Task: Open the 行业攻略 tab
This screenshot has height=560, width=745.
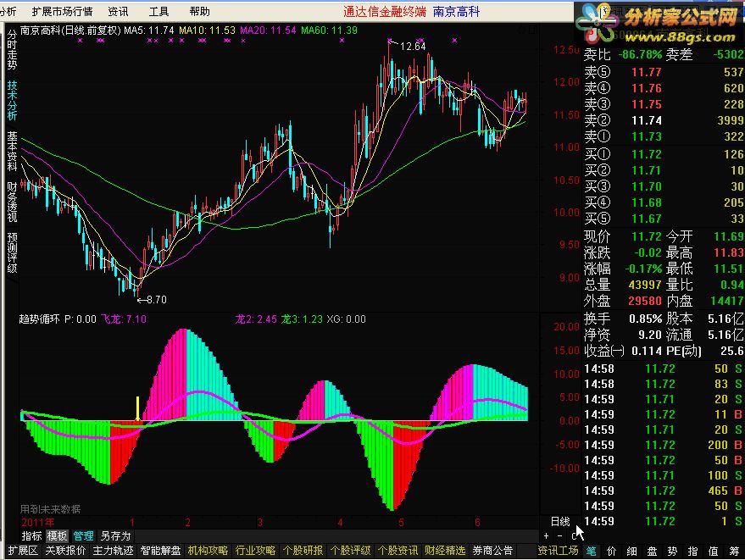Action: click(256, 551)
